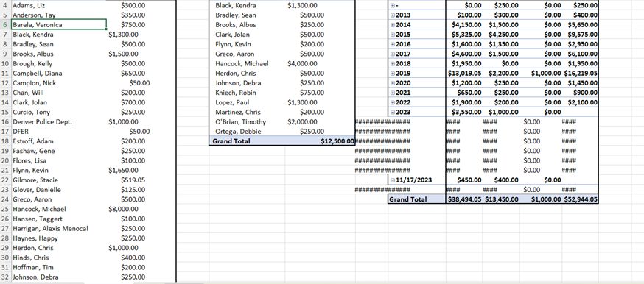The width and height of the screenshot is (644, 284).
Task: Click the Ortega, Debbie cell
Action: [x=247, y=132]
